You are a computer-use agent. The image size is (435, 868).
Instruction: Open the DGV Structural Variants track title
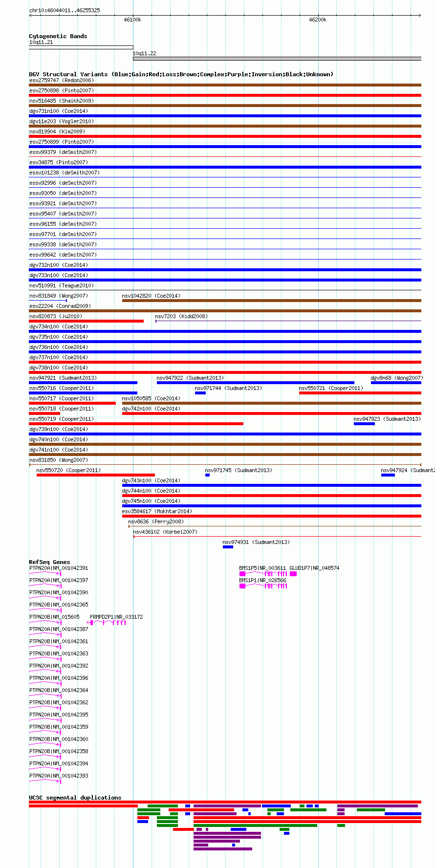[x=181, y=74]
